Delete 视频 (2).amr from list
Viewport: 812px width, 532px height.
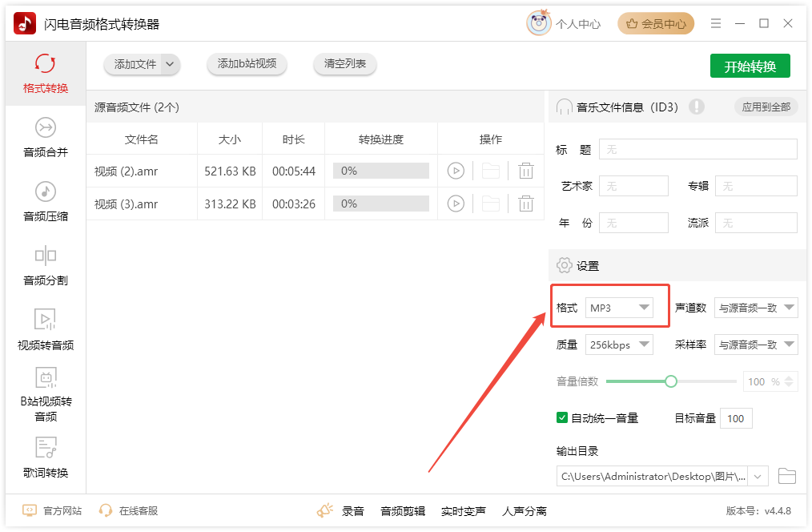525,171
